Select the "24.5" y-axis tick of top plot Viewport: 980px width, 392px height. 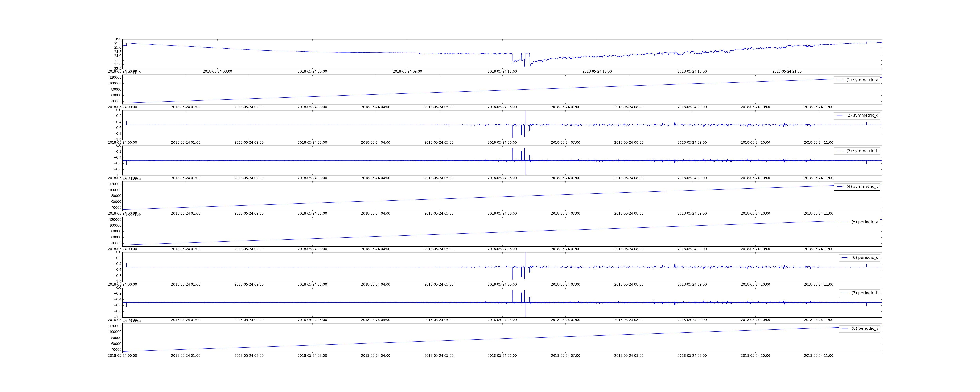118,52
